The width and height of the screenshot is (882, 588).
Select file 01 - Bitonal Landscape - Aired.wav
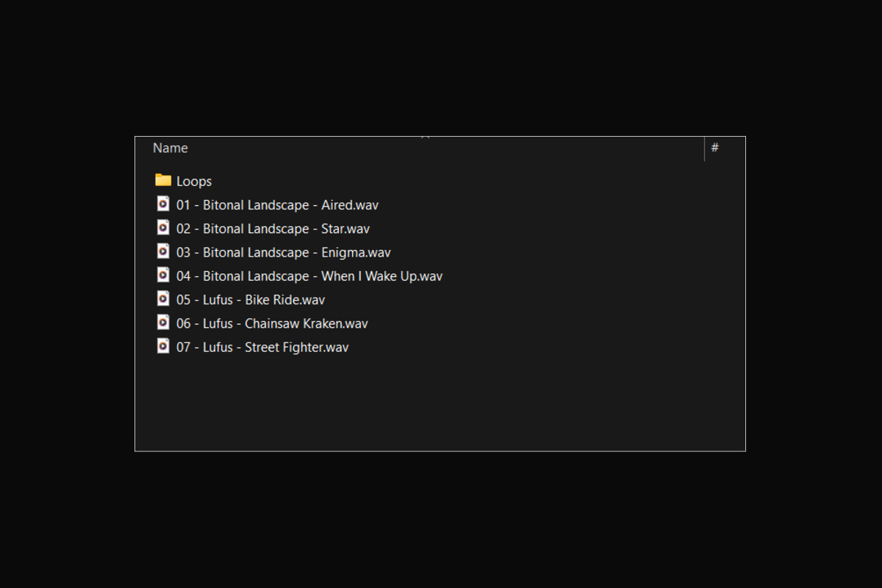click(277, 205)
